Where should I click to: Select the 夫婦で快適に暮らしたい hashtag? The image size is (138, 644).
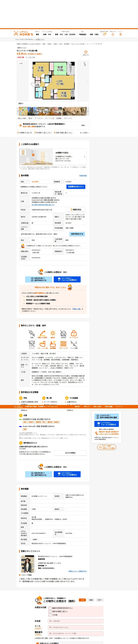63,133
